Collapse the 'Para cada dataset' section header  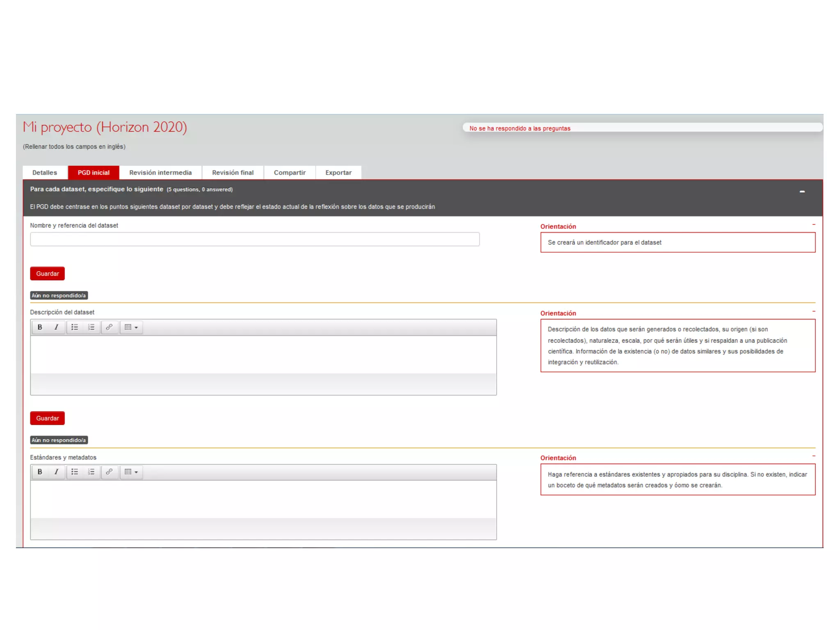click(802, 192)
